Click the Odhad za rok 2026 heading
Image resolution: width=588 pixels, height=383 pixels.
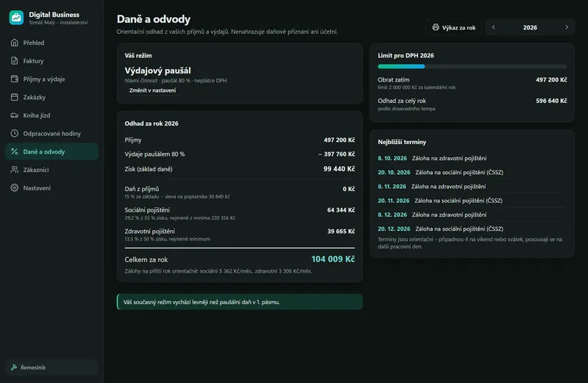(151, 124)
